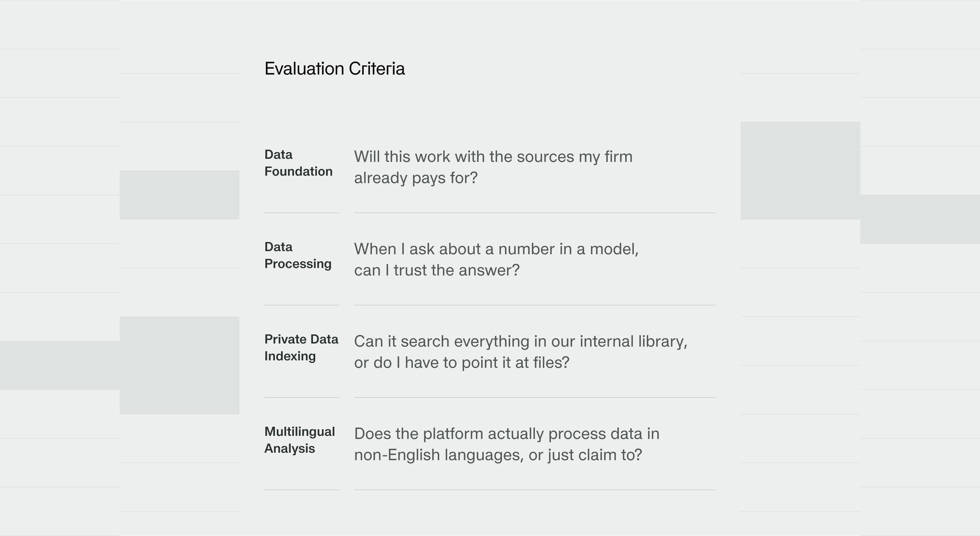Select the question about trusting a model's number

(x=496, y=260)
